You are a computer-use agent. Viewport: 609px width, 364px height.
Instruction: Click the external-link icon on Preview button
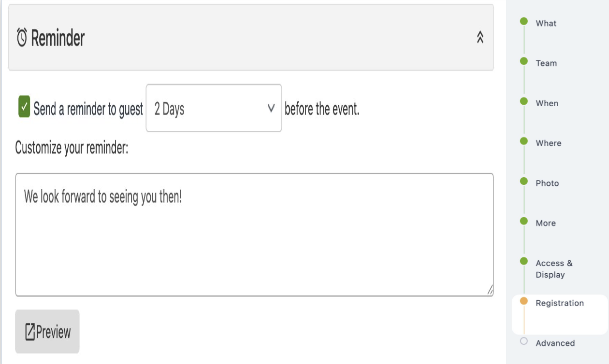pyautogui.click(x=29, y=331)
